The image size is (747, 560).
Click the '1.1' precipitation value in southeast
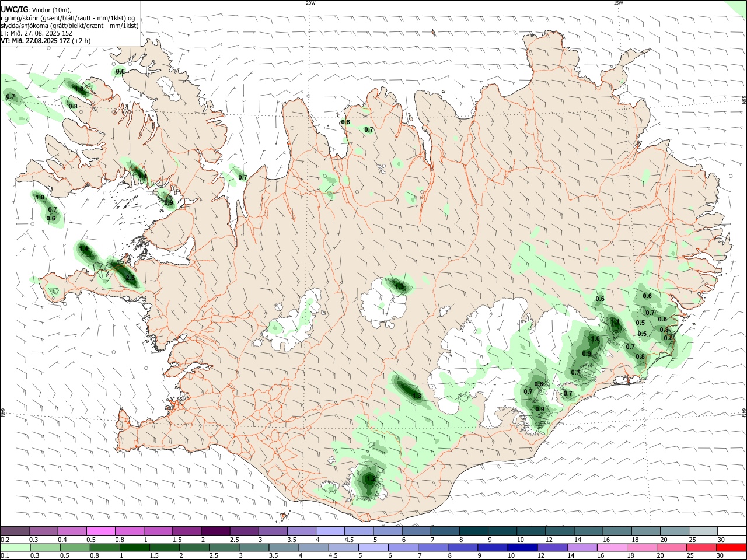pyautogui.click(x=615, y=321)
